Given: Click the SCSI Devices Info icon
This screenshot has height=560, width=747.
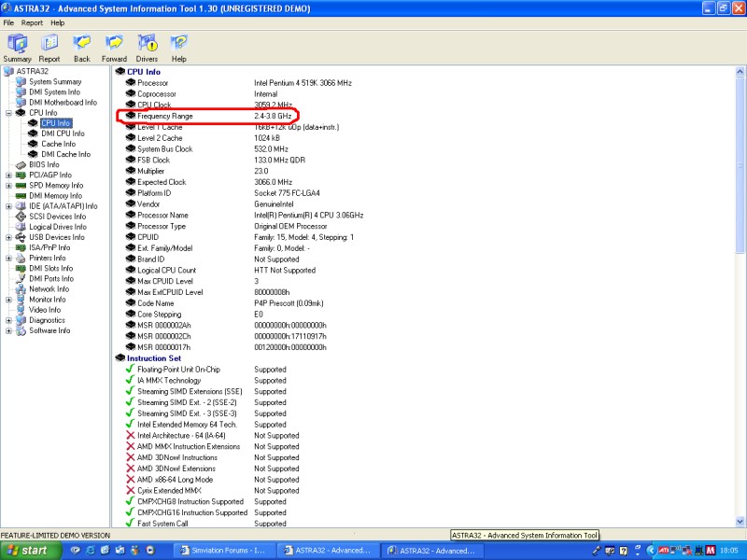Looking at the screenshot, I should pos(21,217).
